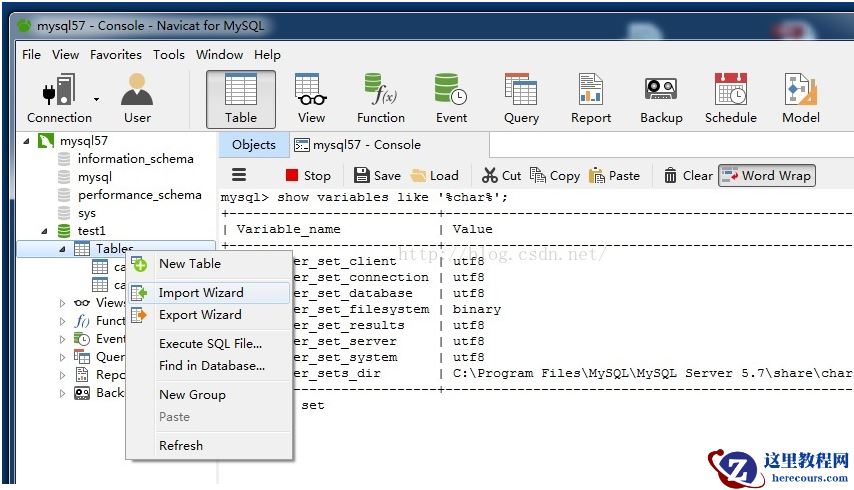Open the Schedule toolbar icon
Viewport: 854px width, 490px height.
731,99
